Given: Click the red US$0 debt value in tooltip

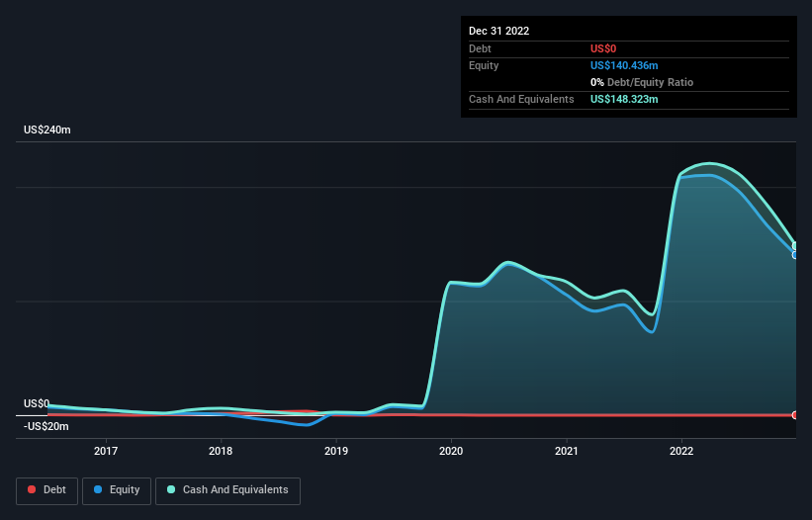Looking at the screenshot, I should tap(603, 48).
